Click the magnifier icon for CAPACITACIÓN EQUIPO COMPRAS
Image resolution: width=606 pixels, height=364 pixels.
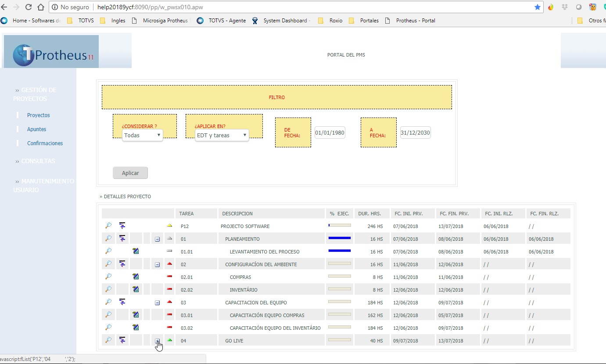108,314
